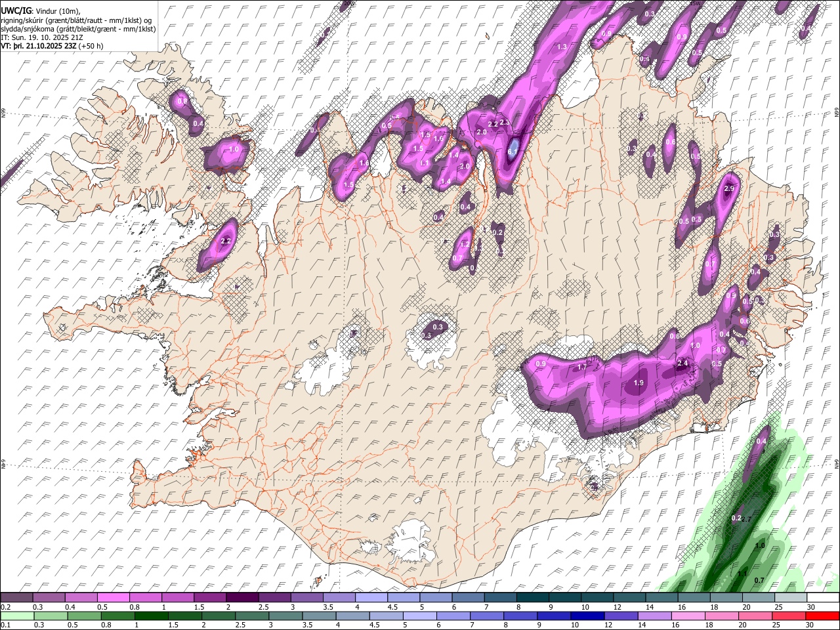Click the bright red lower swatch above 30
The height and width of the screenshot is (630, 840).
[823, 616]
